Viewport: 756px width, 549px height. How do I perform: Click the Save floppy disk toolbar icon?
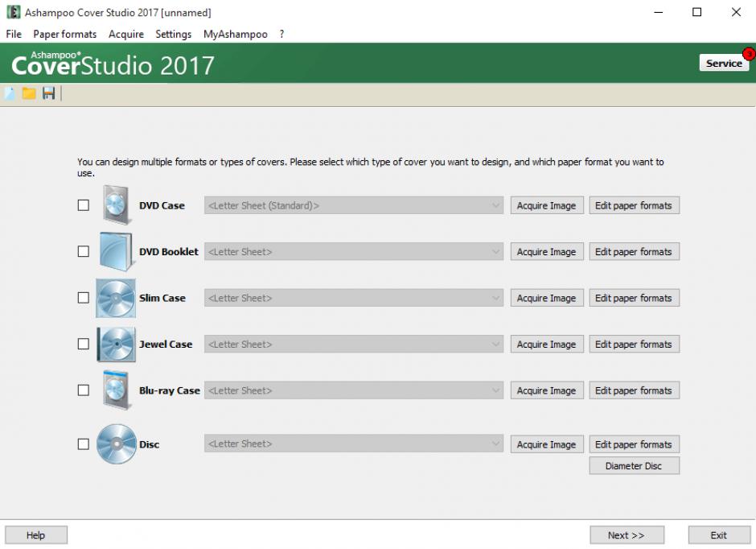click(49, 93)
